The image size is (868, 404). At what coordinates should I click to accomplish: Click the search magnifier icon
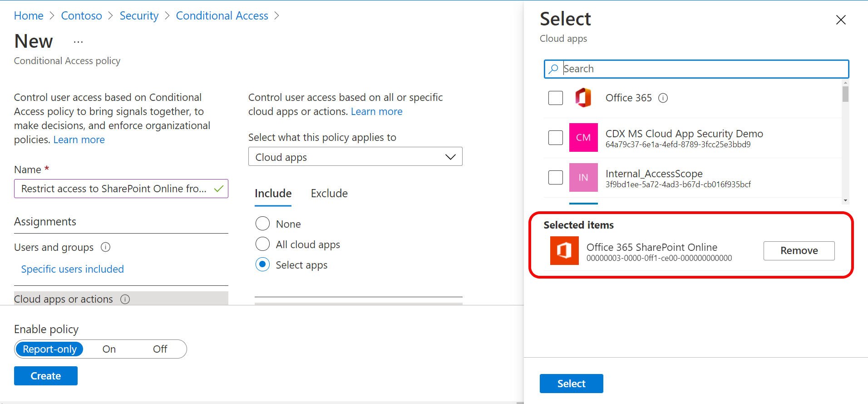point(553,69)
